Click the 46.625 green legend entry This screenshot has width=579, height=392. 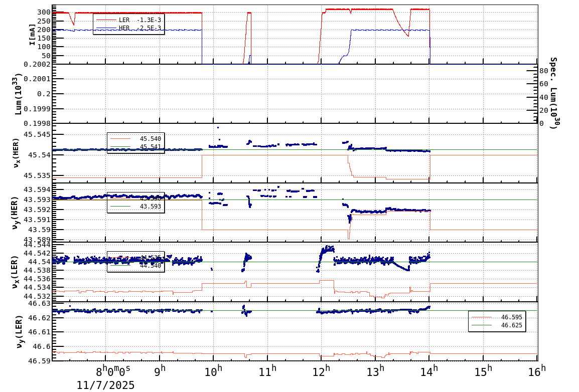tap(497, 325)
